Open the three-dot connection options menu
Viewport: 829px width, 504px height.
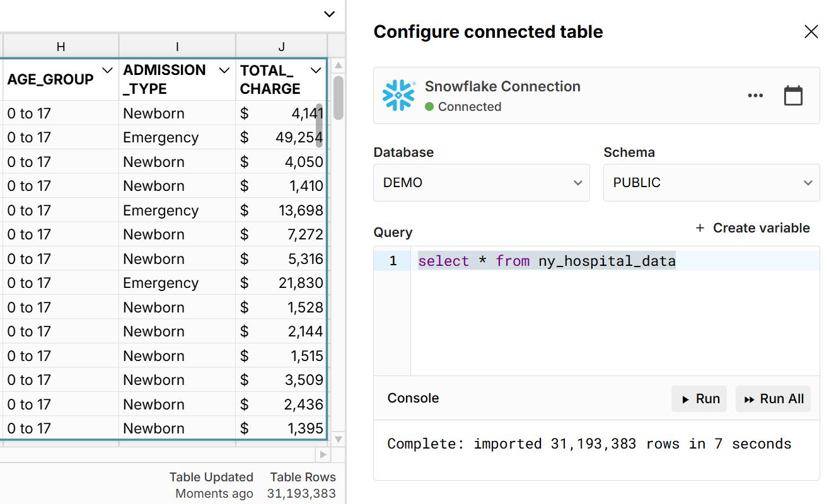click(755, 96)
